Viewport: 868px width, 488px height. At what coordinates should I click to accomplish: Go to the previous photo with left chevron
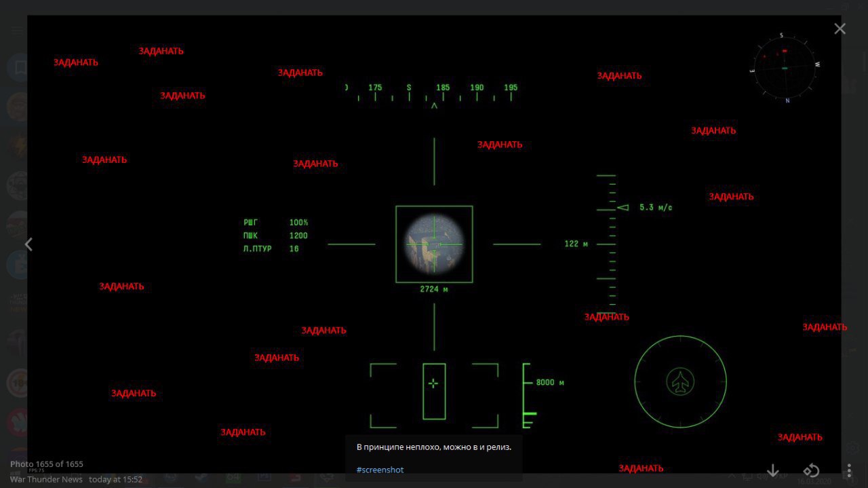click(x=28, y=244)
